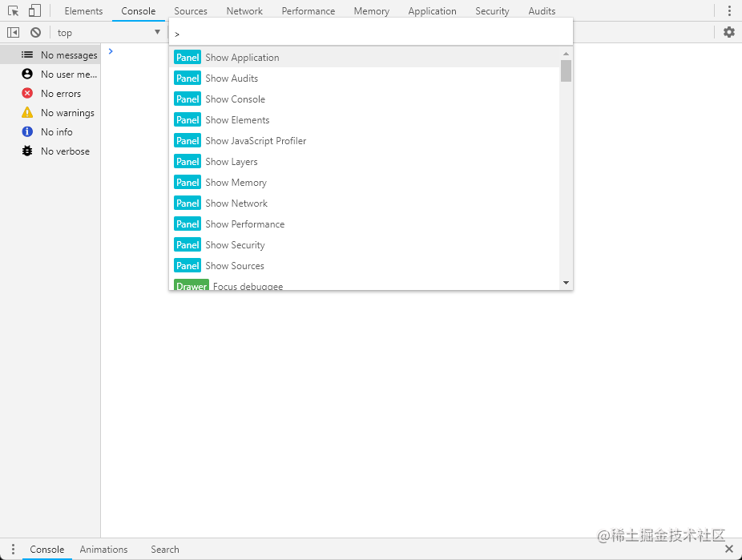Select the Animations drawer tab
Image resolution: width=742 pixels, height=560 pixels.
point(103,549)
